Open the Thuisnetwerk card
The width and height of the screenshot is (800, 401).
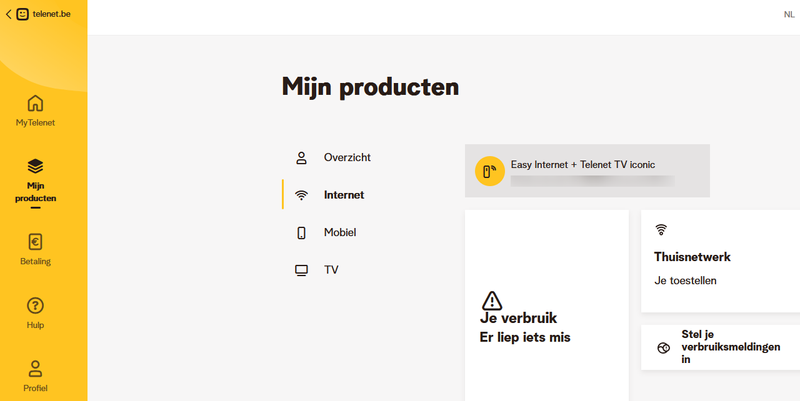point(720,260)
